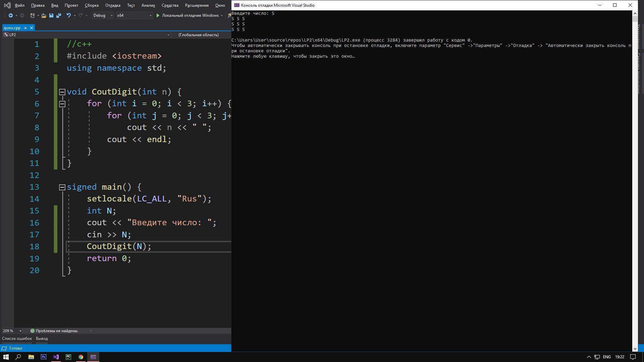Create a new project via toolbar icon

pos(33,15)
